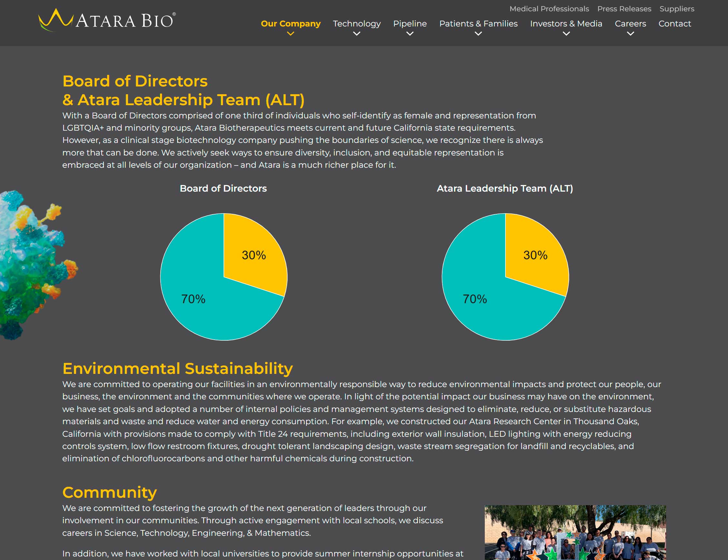Screen dimensions: 728x560
Task: Open the Careers menu item
Action: [x=630, y=24]
